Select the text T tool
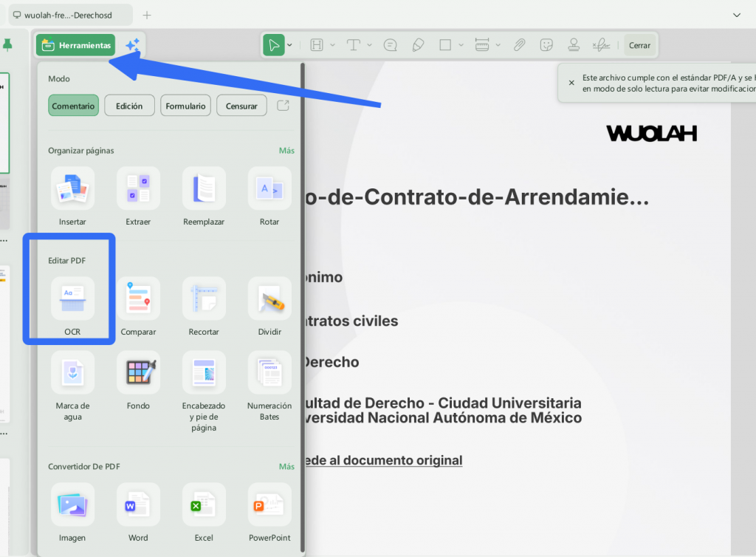The image size is (756, 557). [354, 45]
